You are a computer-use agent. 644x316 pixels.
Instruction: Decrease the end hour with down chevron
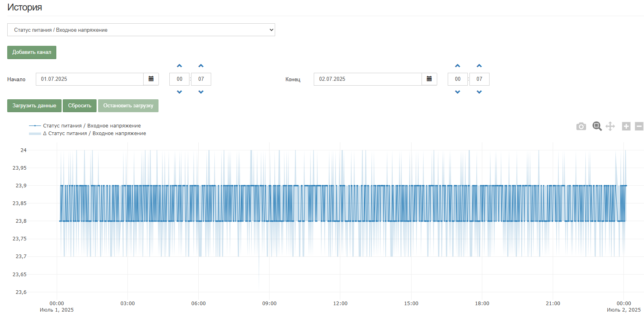(457, 92)
